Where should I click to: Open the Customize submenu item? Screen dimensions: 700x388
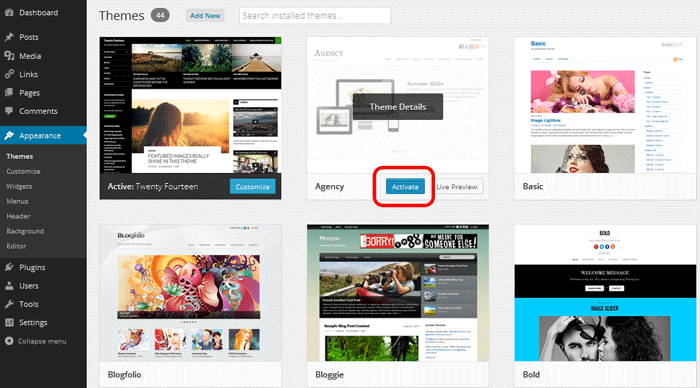point(23,171)
